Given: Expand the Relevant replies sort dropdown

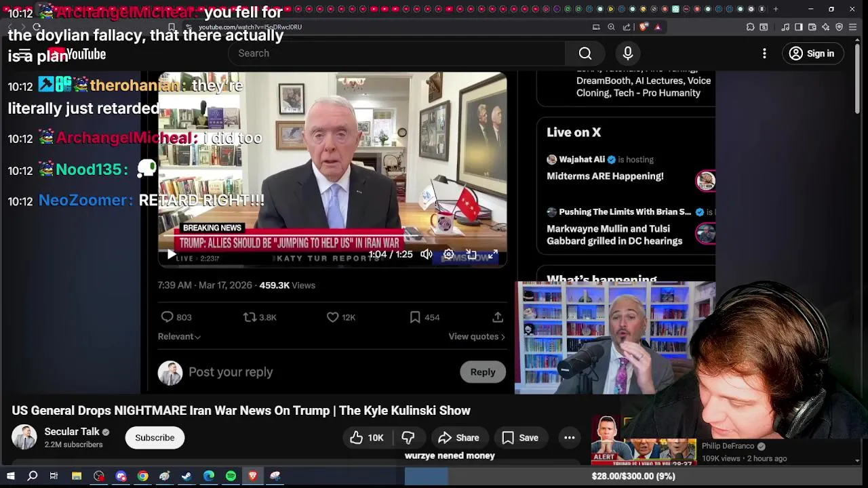Looking at the screenshot, I should [179, 337].
